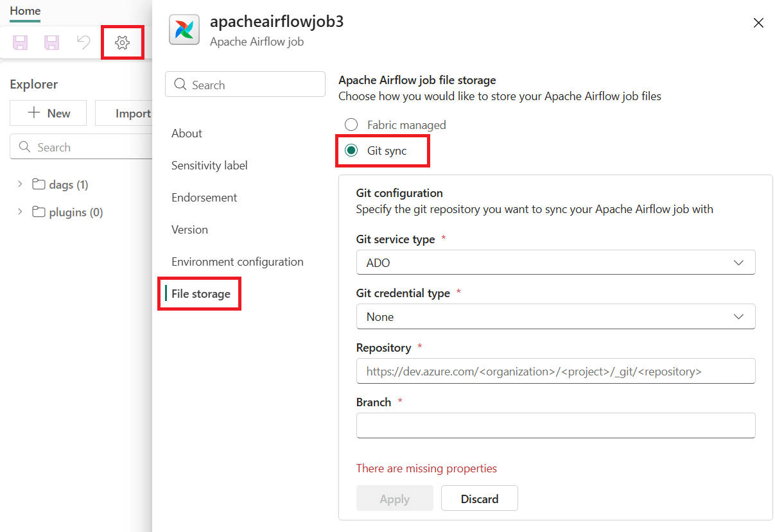Select the Fabric managed radio option
Image resolution: width=775 pixels, height=532 pixels.
point(351,125)
